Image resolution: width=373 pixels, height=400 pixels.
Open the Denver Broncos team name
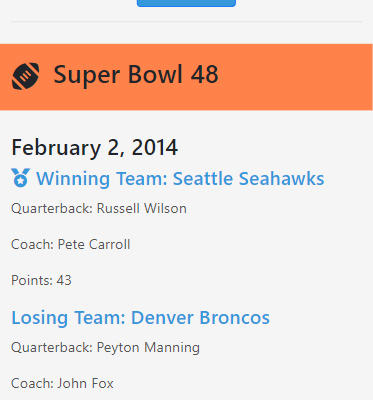[200, 317]
